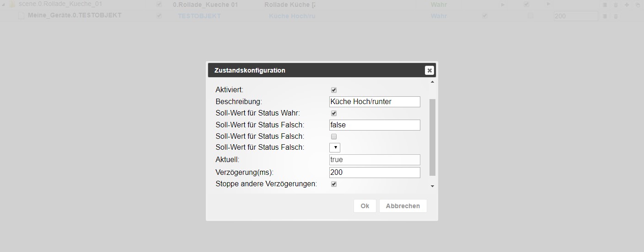Toggle the checked checkbox after Wahr in TESTOBJEKT row
The image size is (644, 252).
(x=485, y=16)
